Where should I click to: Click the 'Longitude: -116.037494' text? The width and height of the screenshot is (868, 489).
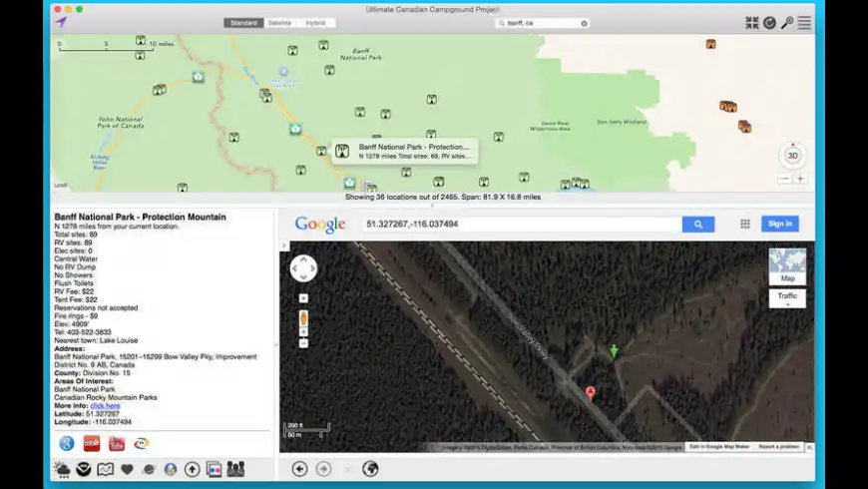point(93,422)
